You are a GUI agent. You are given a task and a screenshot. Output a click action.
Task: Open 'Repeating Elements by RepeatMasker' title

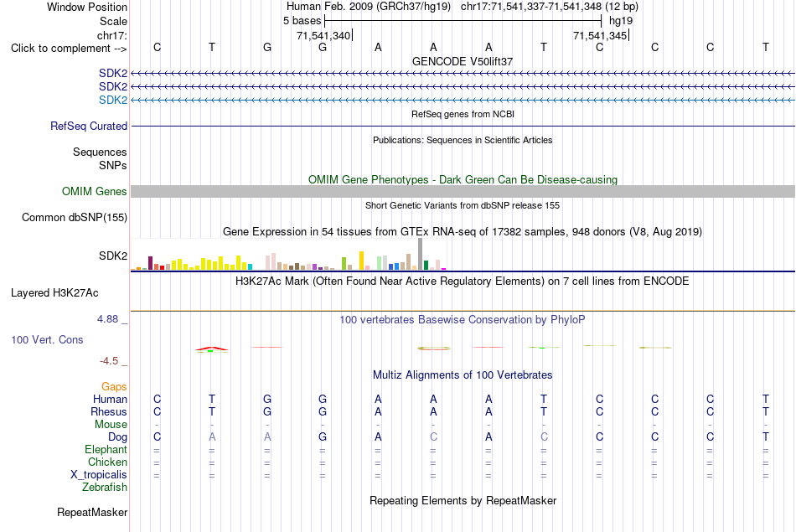(463, 501)
